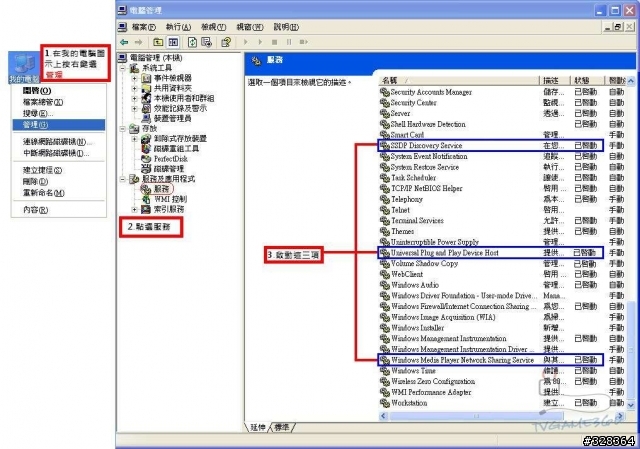Click the 磁碟管理 disk management icon
640x449 pixels.
coord(146,169)
